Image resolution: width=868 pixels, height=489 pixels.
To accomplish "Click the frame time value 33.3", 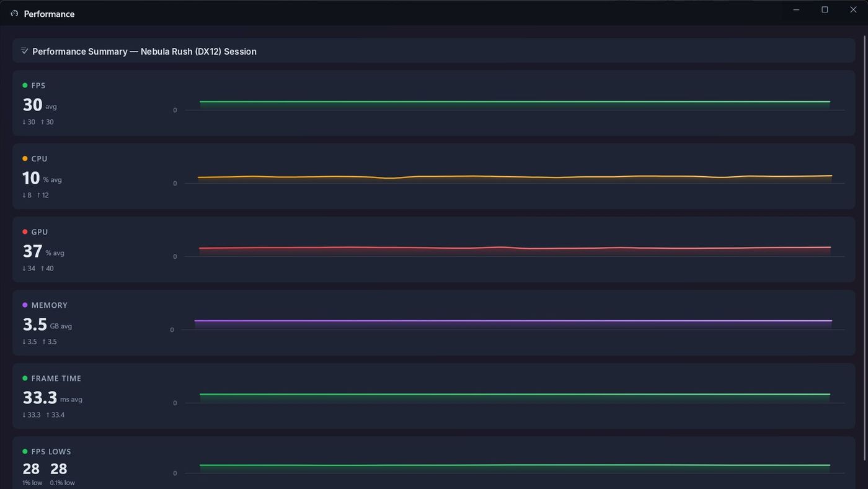I will [x=40, y=398].
